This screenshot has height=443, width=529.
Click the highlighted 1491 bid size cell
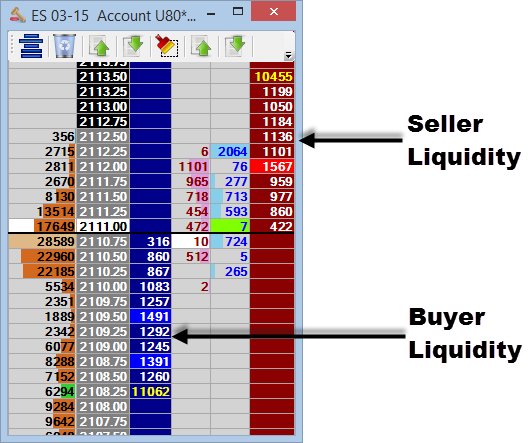tap(150, 316)
